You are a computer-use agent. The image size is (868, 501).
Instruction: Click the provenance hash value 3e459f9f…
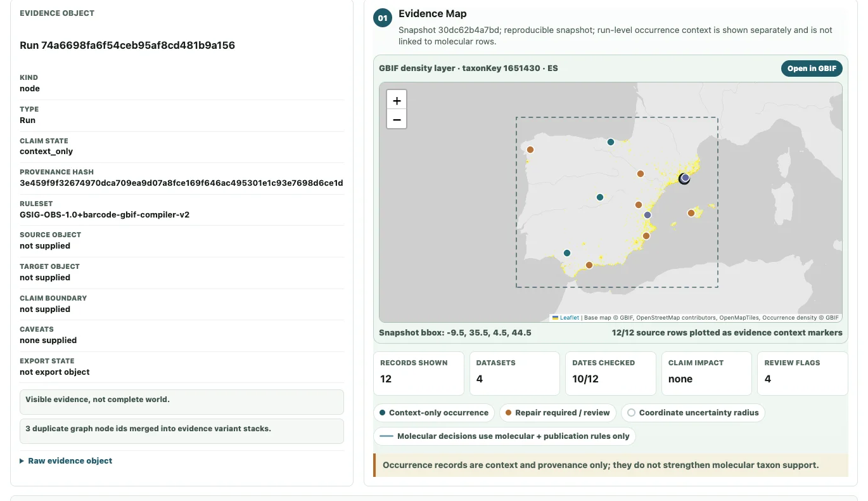pos(181,183)
